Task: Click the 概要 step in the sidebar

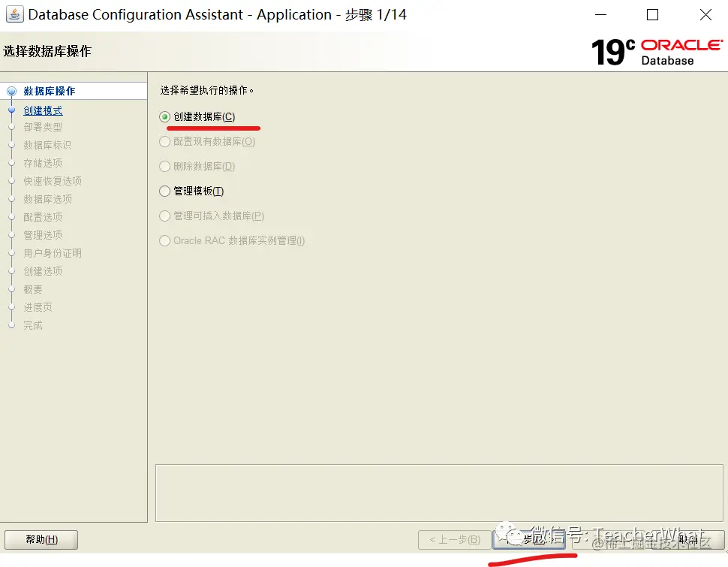Action: coord(33,290)
